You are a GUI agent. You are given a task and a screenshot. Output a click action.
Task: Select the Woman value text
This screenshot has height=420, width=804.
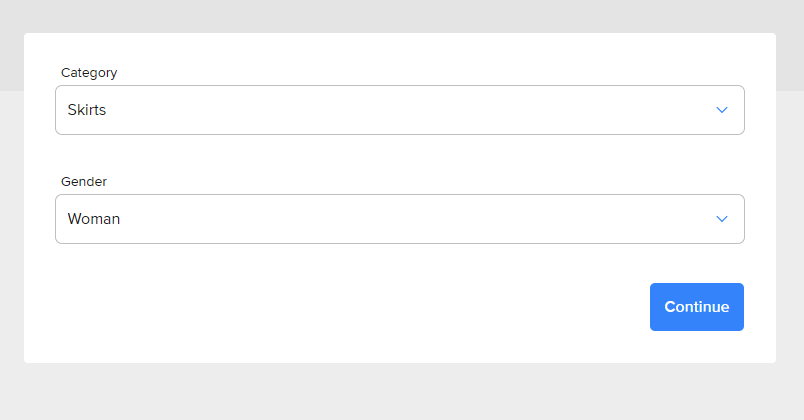(94, 219)
